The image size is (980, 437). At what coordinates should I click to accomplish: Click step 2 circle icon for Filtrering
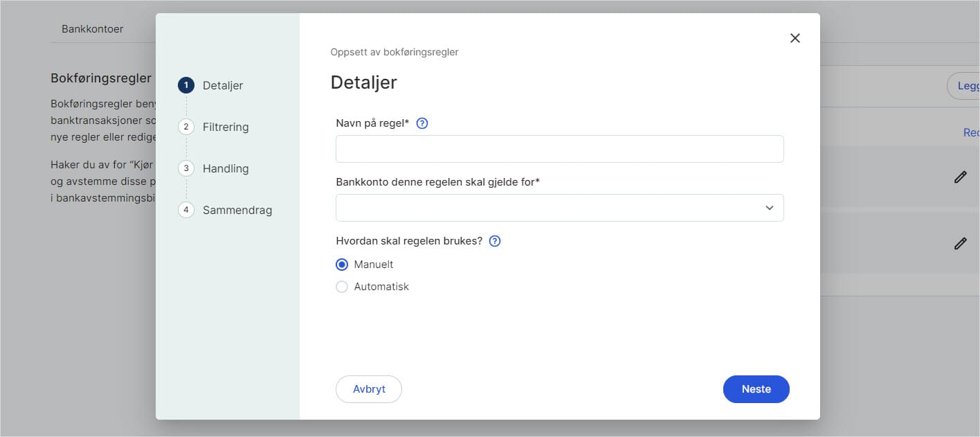(186, 127)
